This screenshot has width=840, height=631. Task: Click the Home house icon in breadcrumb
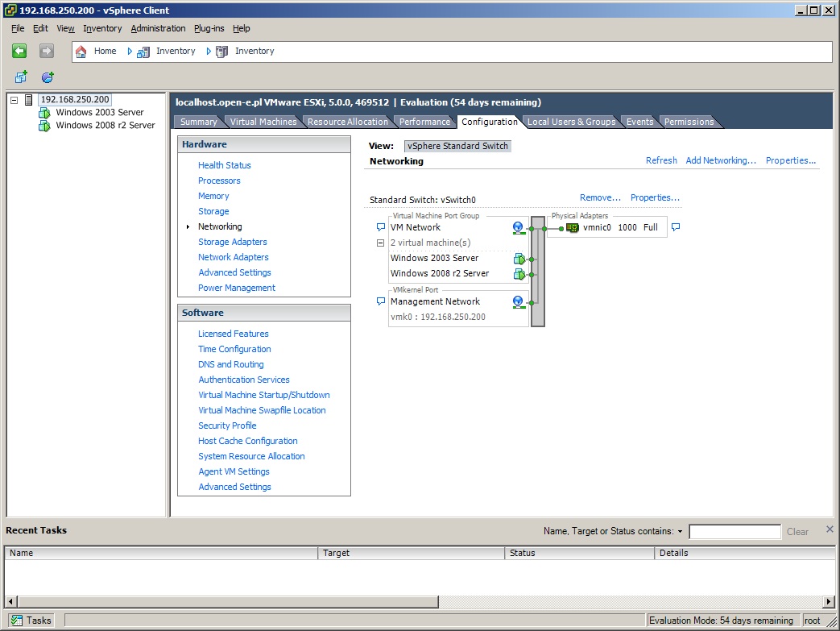[x=81, y=52]
